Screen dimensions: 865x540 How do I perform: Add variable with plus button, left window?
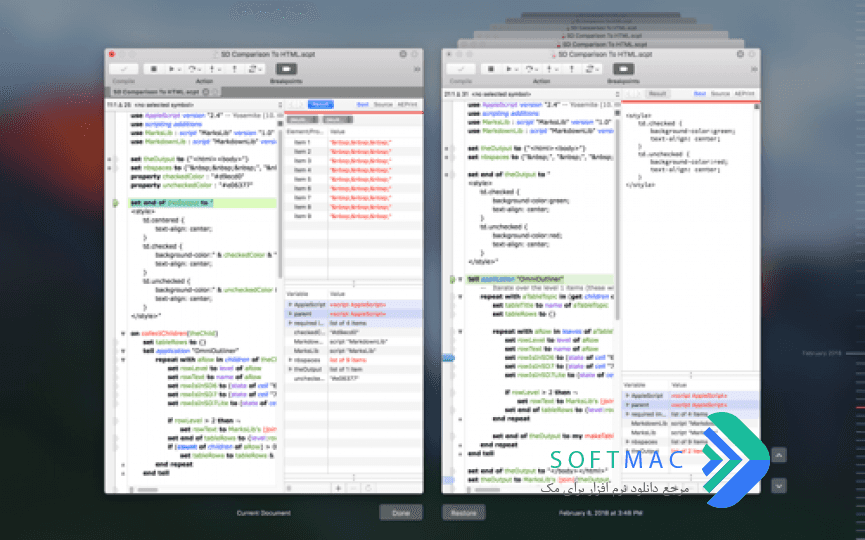(x=338, y=488)
